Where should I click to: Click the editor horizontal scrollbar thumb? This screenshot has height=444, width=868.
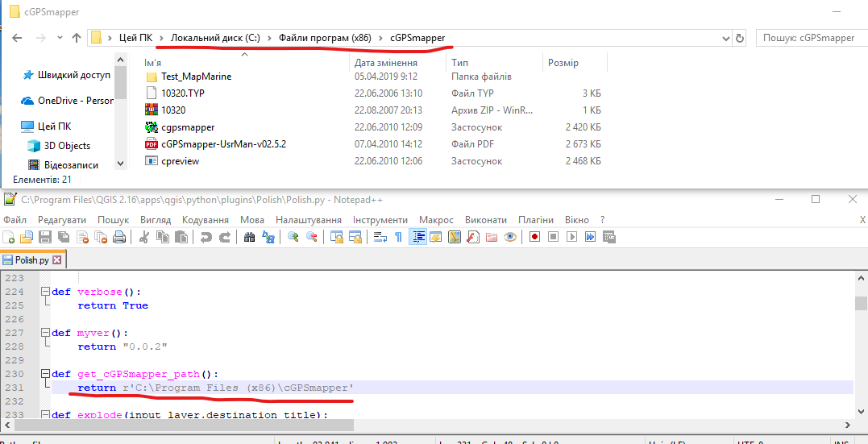click(185, 425)
